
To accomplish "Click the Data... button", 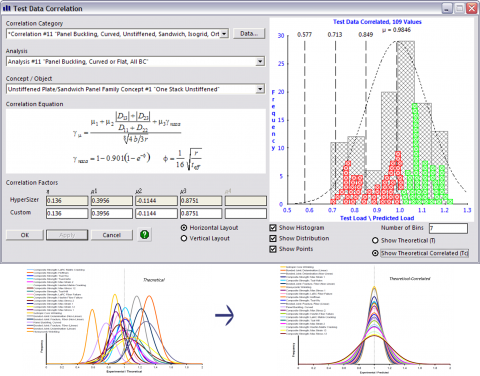I will coord(249,33).
